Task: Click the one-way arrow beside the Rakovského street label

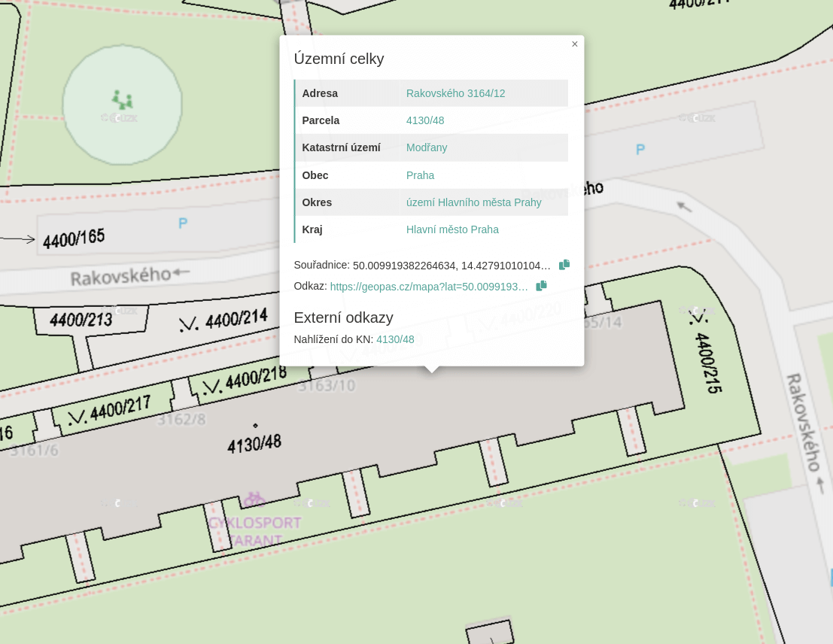Action: (181, 272)
